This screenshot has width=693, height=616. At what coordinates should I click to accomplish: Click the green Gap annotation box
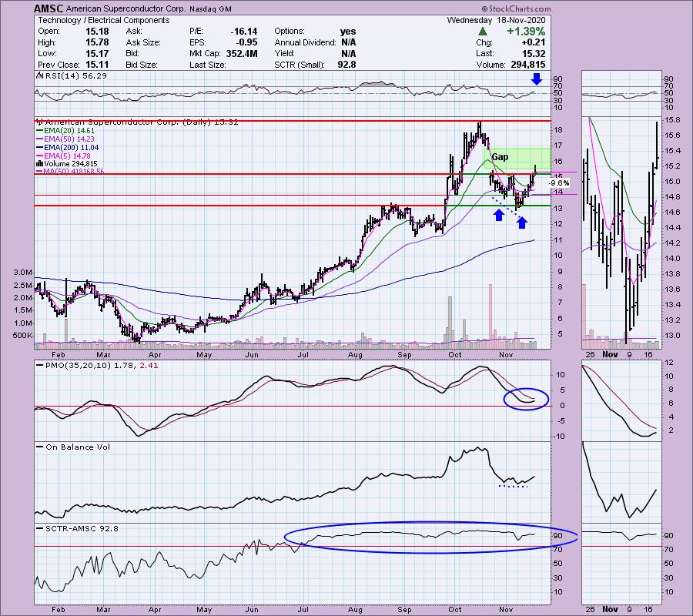pos(519,159)
